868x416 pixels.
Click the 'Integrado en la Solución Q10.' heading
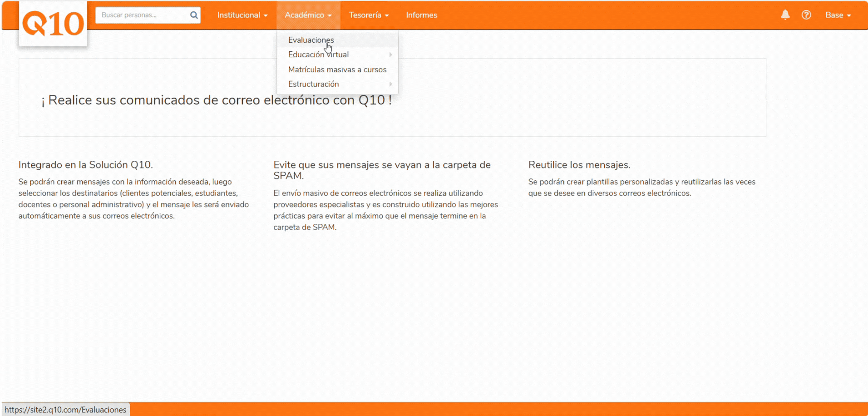click(86, 165)
